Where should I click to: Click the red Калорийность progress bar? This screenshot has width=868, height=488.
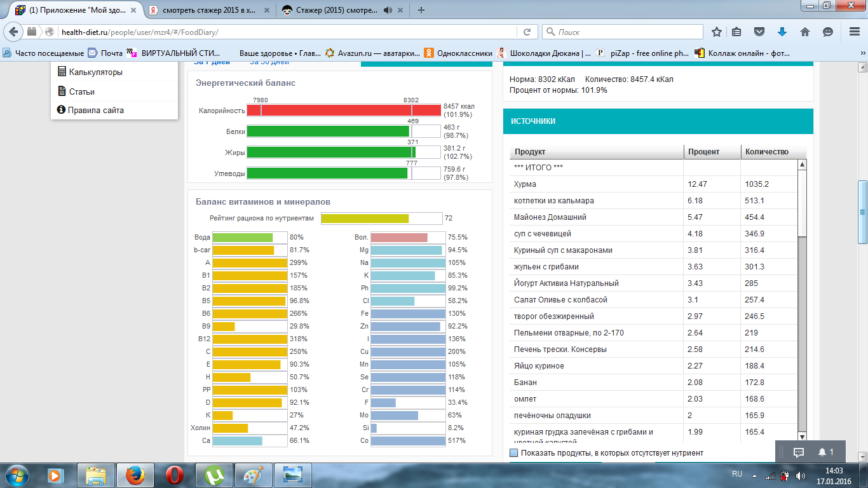(343, 111)
